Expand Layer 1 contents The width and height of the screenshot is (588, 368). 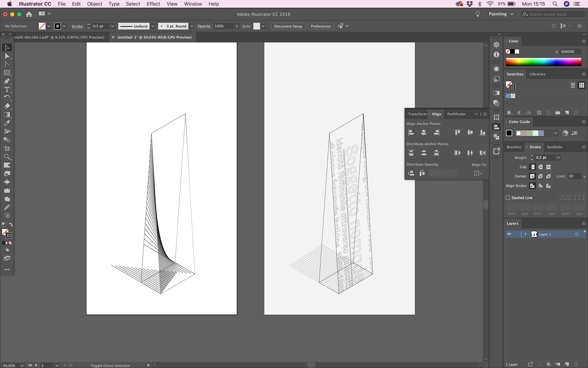pyautogui.click(x=526, y=234)
